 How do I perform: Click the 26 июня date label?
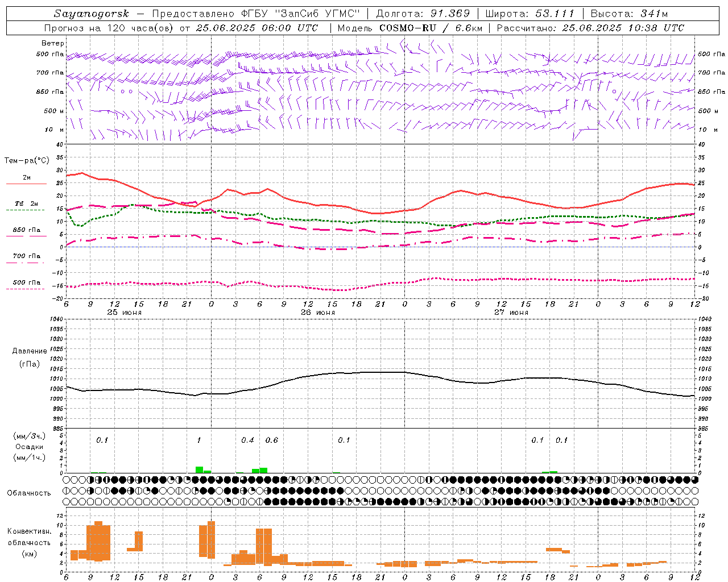tap(318, 313)
